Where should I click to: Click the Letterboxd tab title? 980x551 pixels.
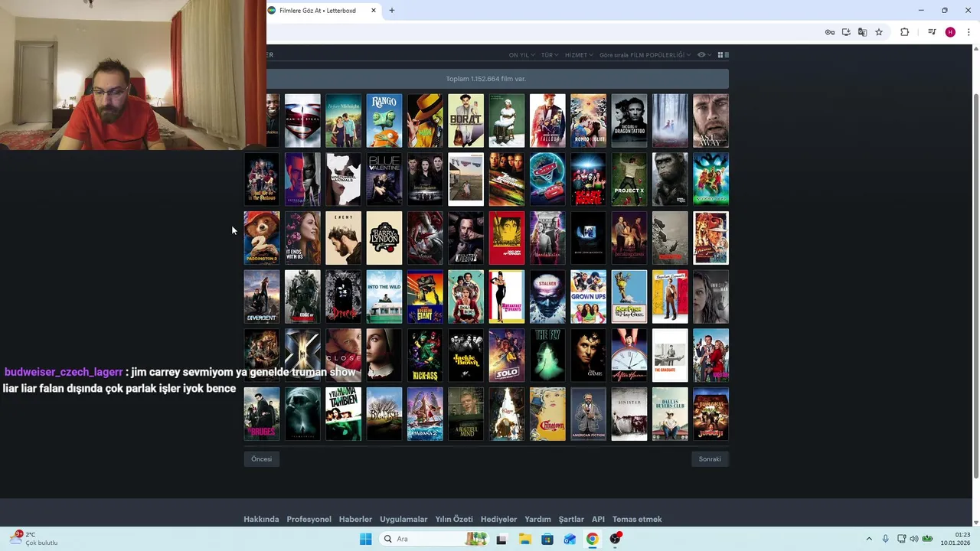[x=318, y=11]
